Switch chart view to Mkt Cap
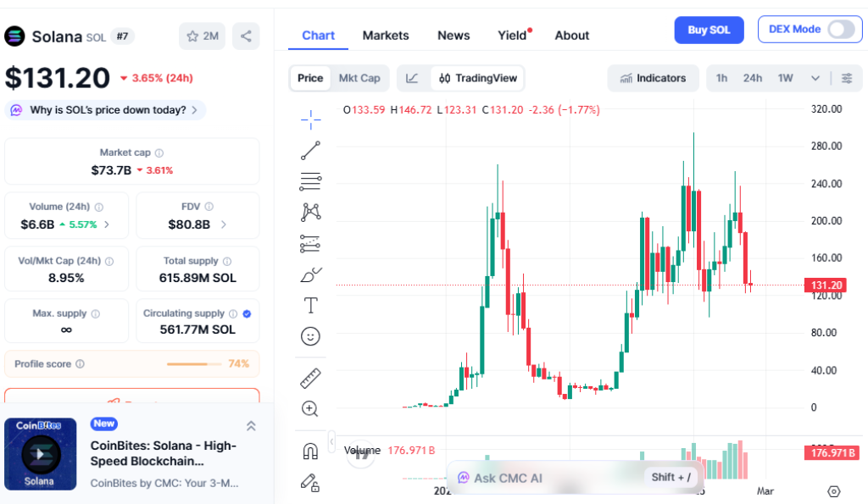The width and height of the screenshot is (868, 504). pos(359,78)
